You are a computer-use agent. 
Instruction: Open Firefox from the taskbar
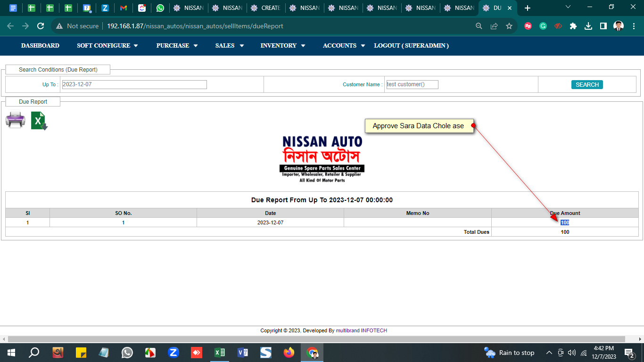(289, 353)
